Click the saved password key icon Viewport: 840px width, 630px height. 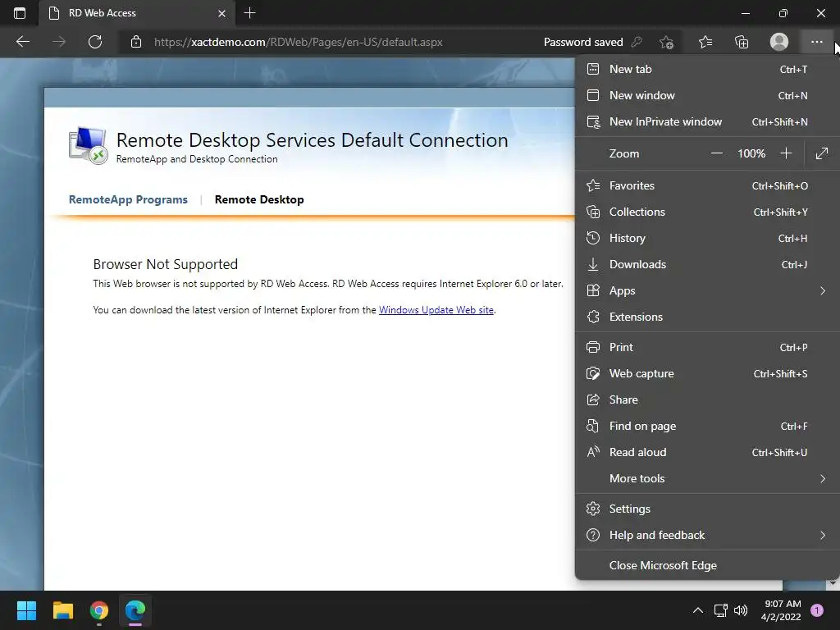pos(637,42)
